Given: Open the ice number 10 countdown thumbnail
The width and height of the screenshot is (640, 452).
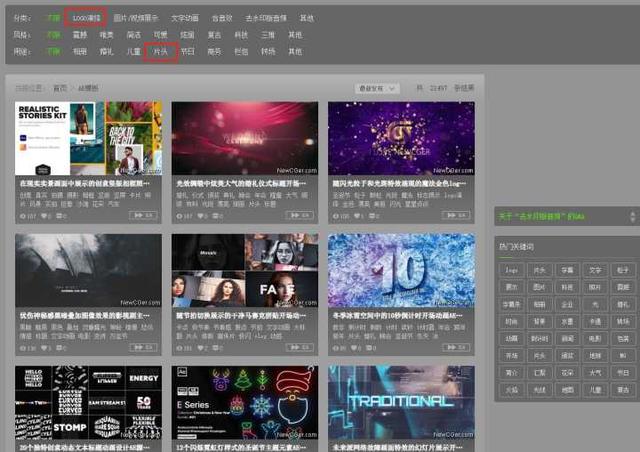Looking at the screenshot, I should (x=401, y=270).
